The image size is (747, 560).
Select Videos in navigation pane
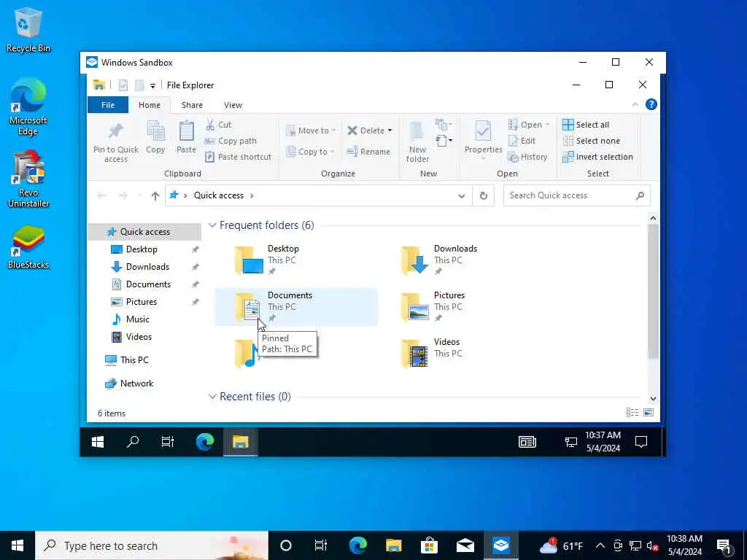(139, 337)
